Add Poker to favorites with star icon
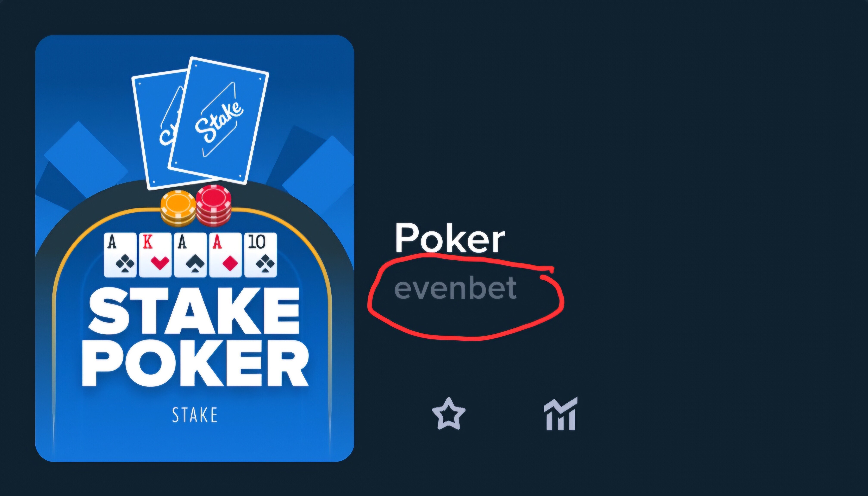The height and width of the screenshot is (496, 868). pos(449,414)
